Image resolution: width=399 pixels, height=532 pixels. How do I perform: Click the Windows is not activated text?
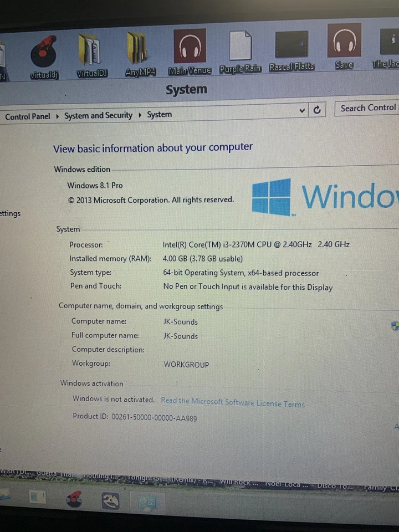coord(113,399)
